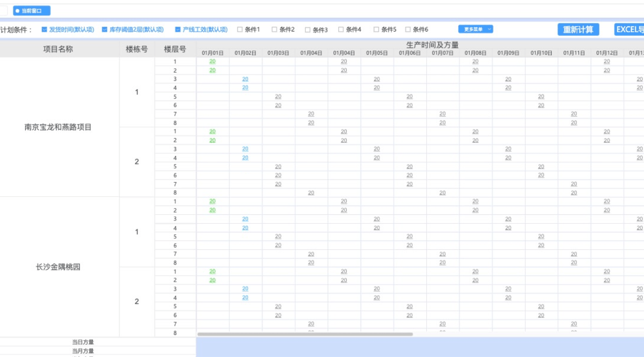Image resolution: width=644 pixels, height=357 pixels.
Task: Select the 01月10日 date header
Action: [x=542, y=53]
